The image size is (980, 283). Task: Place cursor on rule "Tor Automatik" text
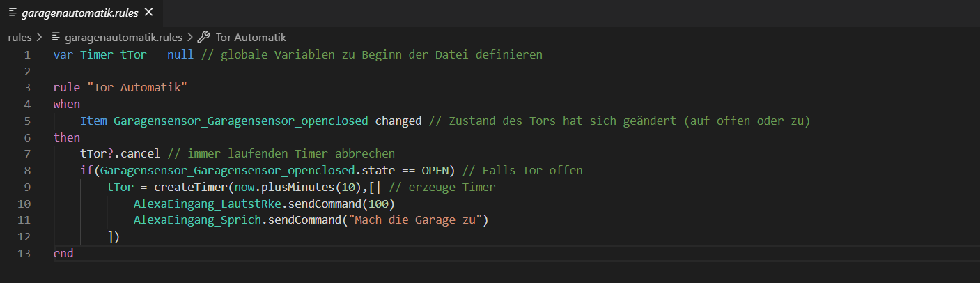(x=120, y=87)
